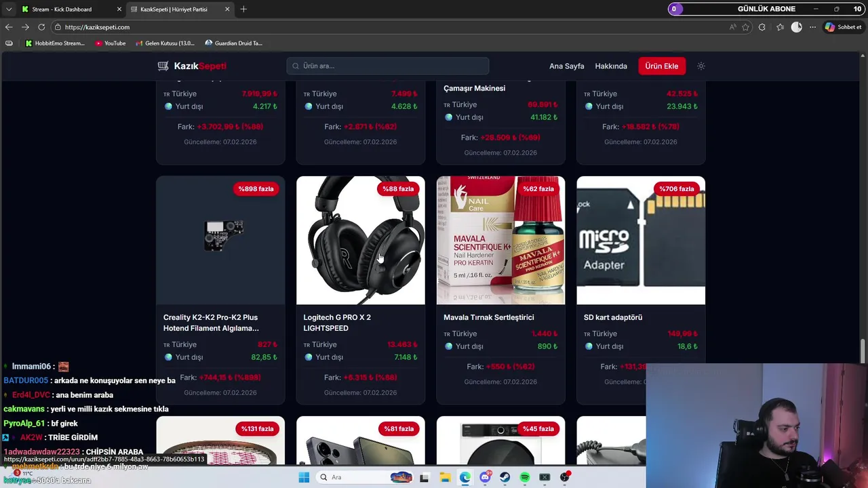Open the Logitech G PRO X 2 headset image
The height and width of the screenshot is (488, 868).
[x=361, y=241]
